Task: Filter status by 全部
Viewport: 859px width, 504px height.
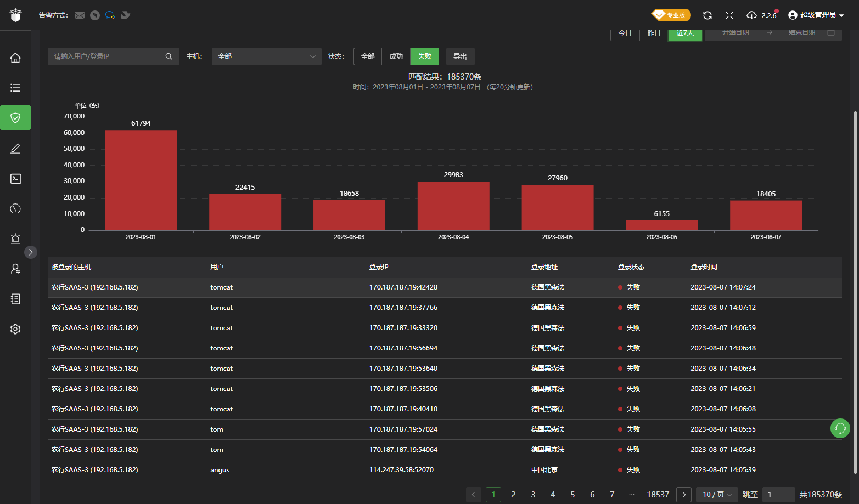Action: point(368,56)
